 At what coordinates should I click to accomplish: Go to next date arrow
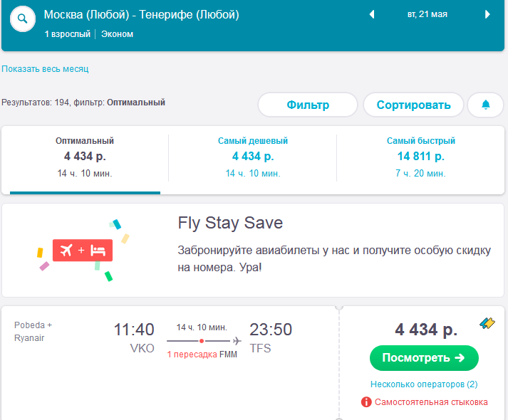coord(487,14)
